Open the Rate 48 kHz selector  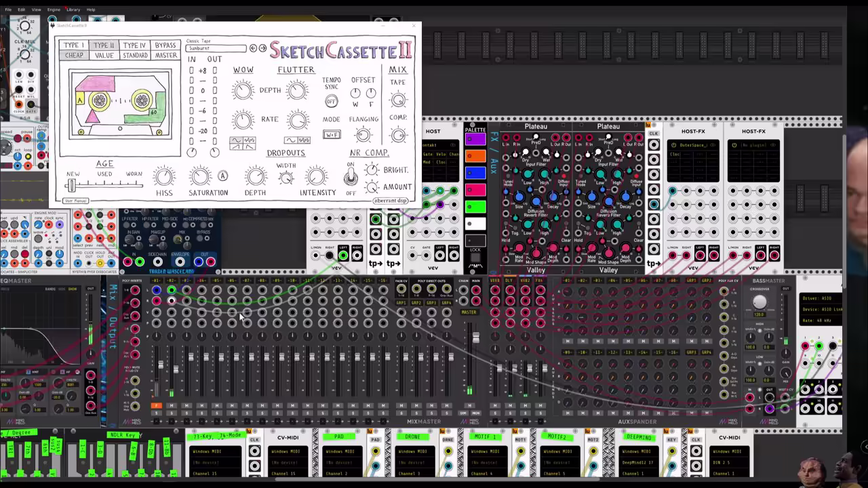[821, 321]
